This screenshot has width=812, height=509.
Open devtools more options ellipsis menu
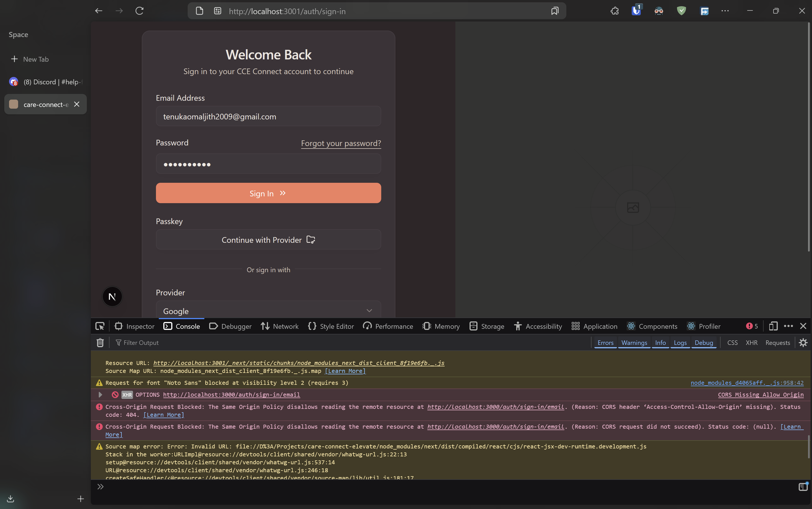point(788,326)
